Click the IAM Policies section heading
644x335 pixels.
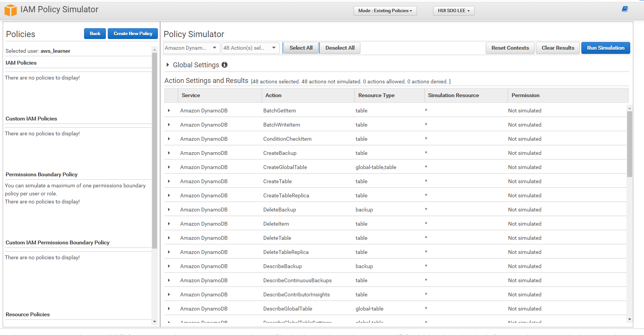[21, 63]
